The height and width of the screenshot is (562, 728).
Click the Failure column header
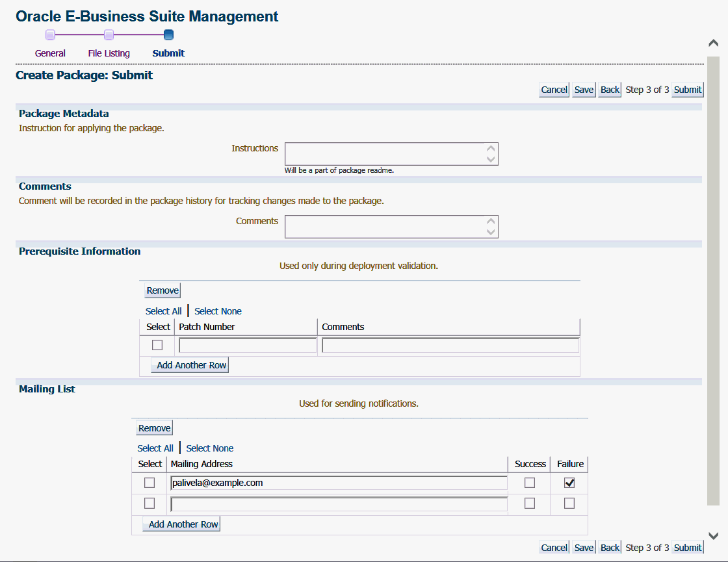(569, 464)
